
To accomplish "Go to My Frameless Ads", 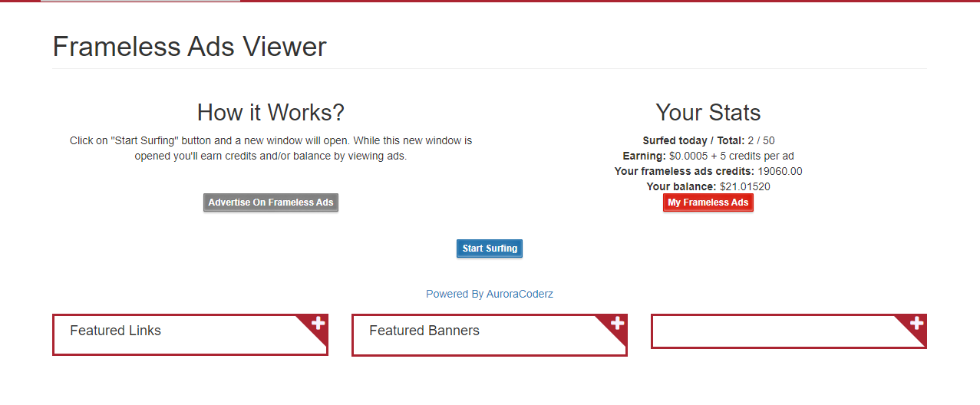I will [708, 202].
